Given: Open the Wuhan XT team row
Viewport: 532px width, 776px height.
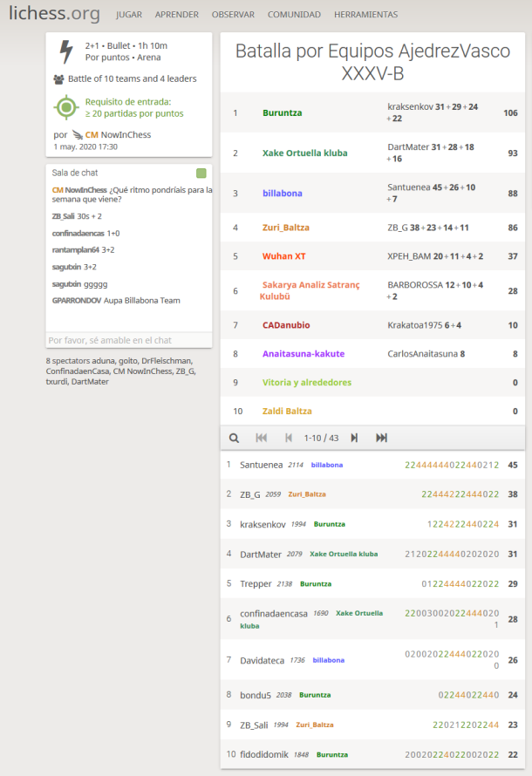Looking at the screenshot, I should (x=283, y=256).
